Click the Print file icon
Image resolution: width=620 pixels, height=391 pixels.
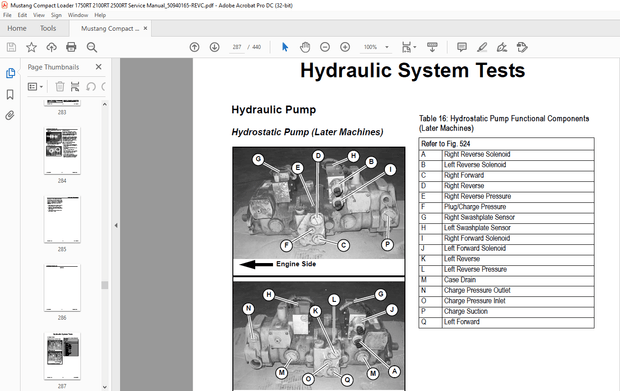coord(71,47)
